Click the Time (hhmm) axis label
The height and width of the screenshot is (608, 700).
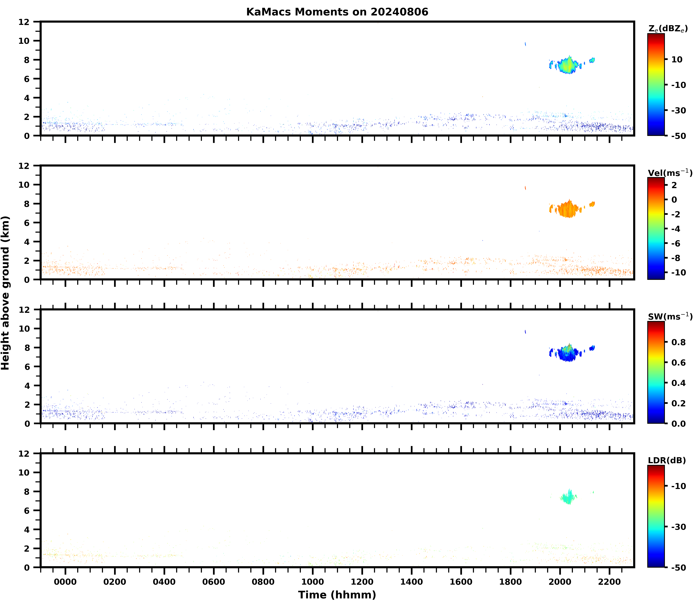pyautogui.click(x=337, y=595)
